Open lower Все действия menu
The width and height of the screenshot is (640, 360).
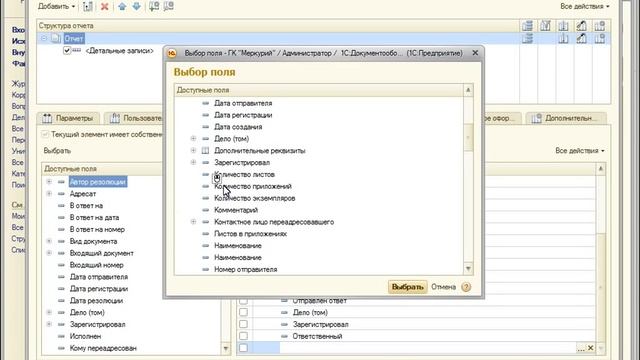pyautogui.click(x=580, y=151)
